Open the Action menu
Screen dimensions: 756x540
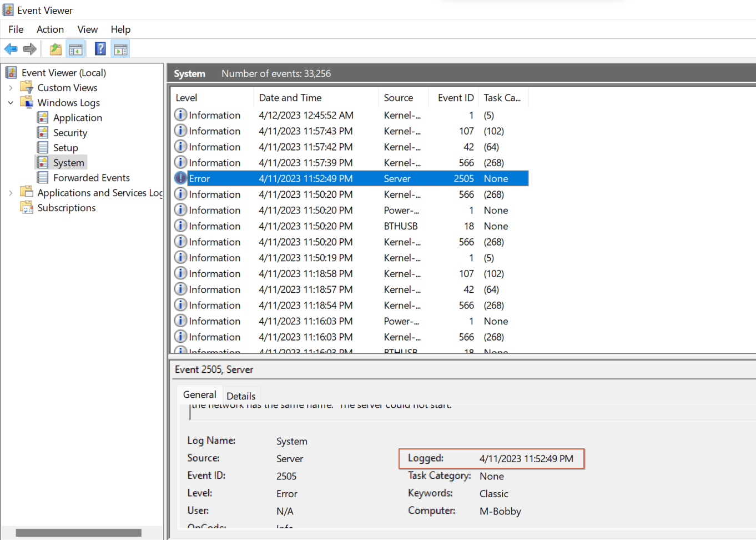pyautogui.click(x=50, y=29)
